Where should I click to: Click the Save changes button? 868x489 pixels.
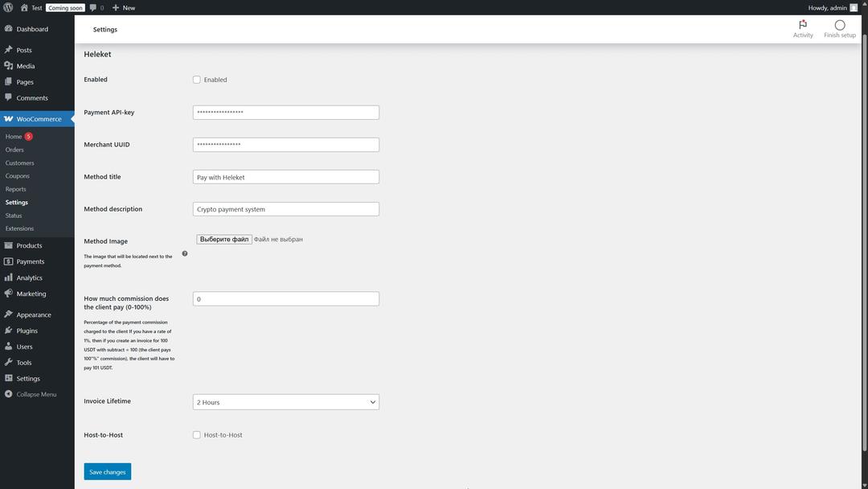[107, 472]
